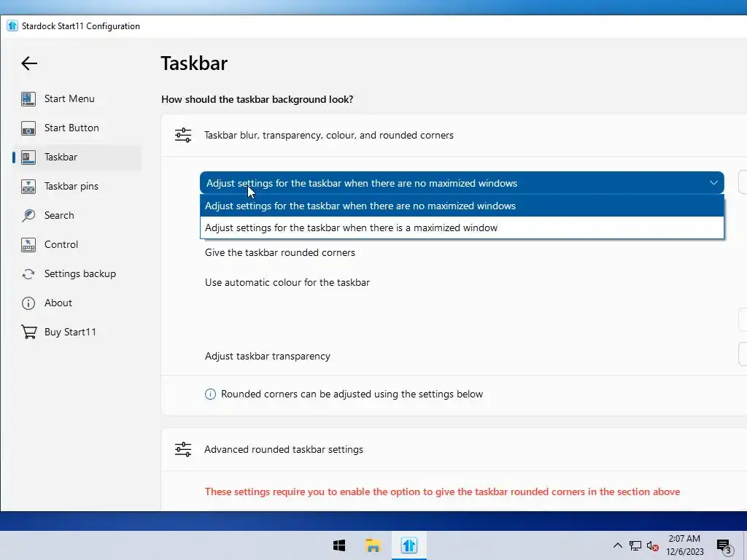Click the info icon beside Rounded corners note
The width and height of the screenshot is (747, 560).
tap(210, 394)
